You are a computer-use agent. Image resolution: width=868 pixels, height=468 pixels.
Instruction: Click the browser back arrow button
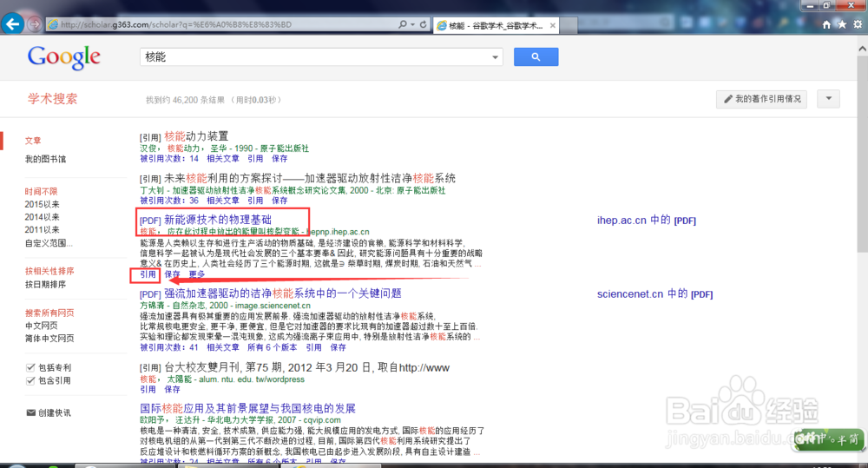[13, 24]
